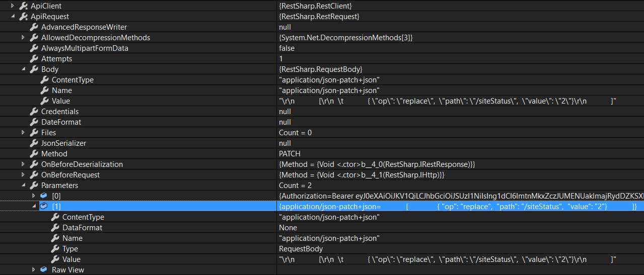Click the wrench icon beside OnBeforeDeserialization
Screen dimensions: 644x275
[x=34, y=164]
